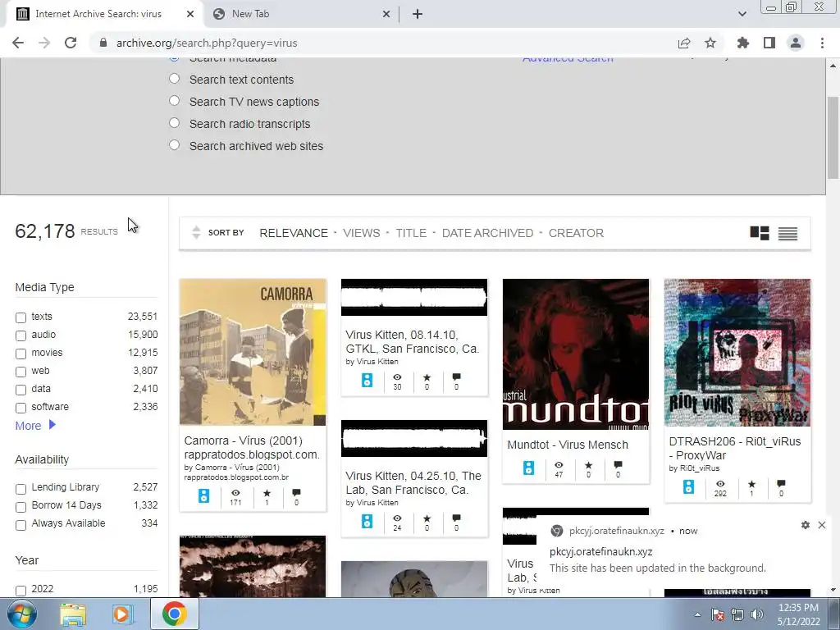The height and width of the screenshot is (630, 840).
Task: Go back using the browser back arrow
Action: (x=18, y=43)
